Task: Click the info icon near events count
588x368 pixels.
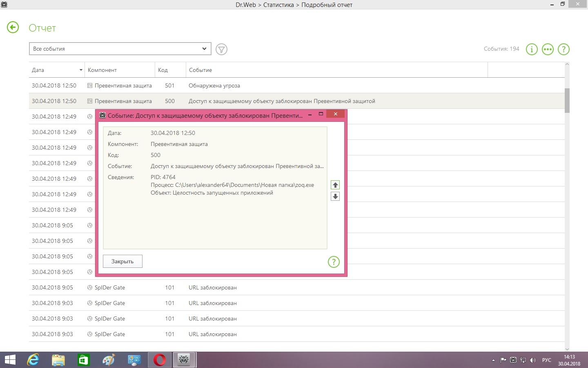Action: (x=532, y=49)
